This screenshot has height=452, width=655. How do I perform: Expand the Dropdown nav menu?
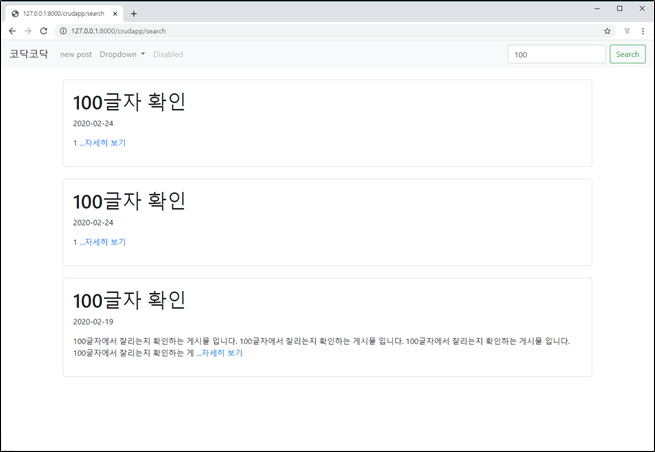[x=122, y=54]
